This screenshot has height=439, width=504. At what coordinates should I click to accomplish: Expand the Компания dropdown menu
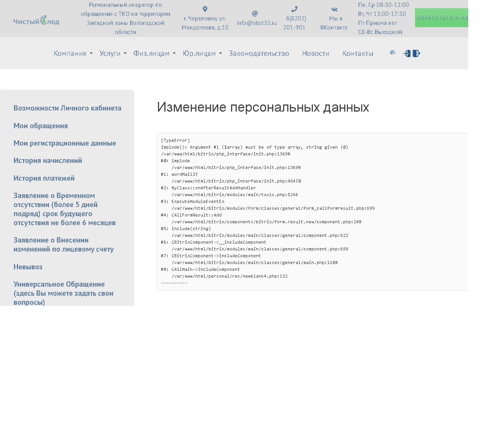click(73, 54)
